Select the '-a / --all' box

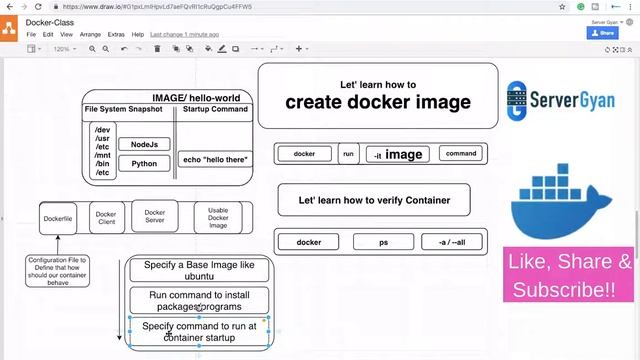pos(452,242)
